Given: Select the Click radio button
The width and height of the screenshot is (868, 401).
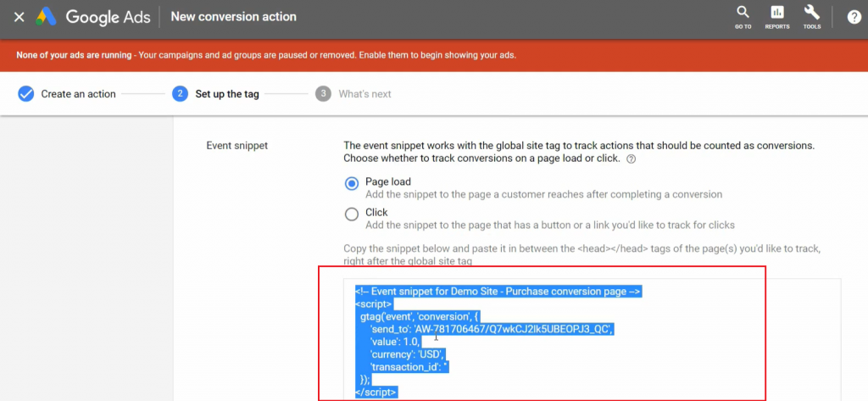Looking at the screenshot, I should (352, 214).
